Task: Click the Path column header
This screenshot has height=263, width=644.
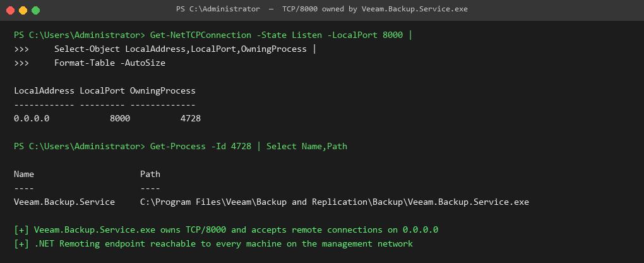Action: tap(150, 174)
